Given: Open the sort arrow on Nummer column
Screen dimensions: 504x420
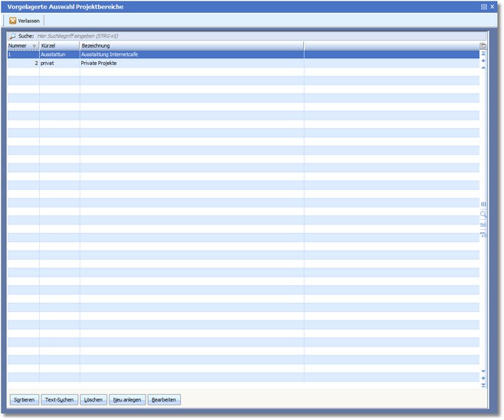Looking at the screenshot, I should pos(34,46).
